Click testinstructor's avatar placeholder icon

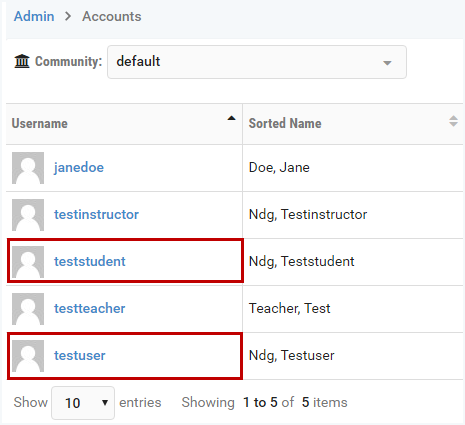point(28,215)
